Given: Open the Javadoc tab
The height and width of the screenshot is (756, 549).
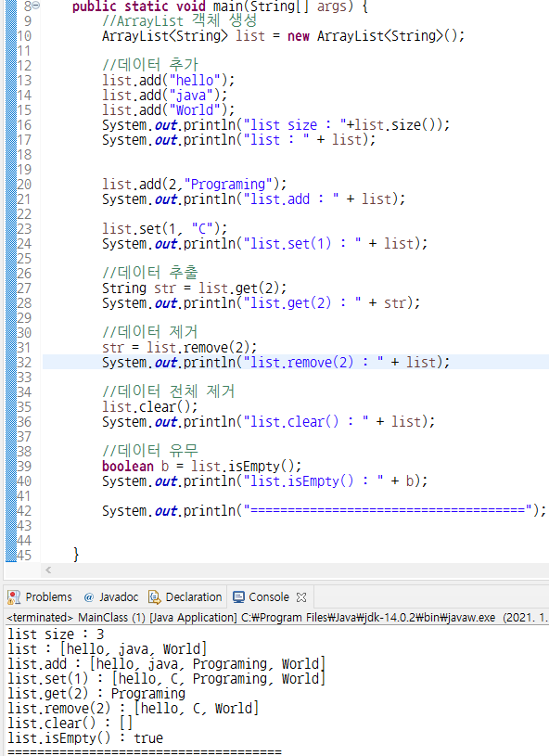Looking at the screenshot, I should (111, 597).
